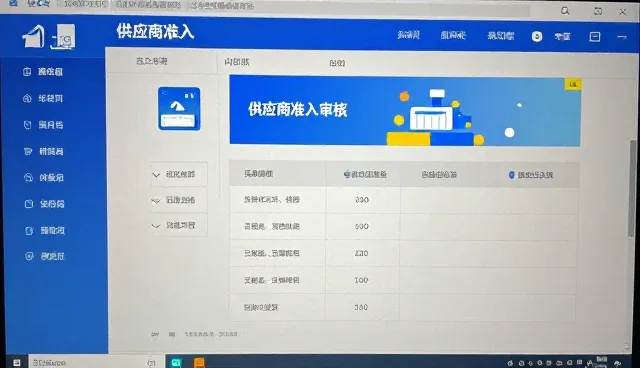Image resolution: width=640 pixels, height=368 pixels.
Task: Click the dash icon at the blue header's end
Action: coord(622,37)
